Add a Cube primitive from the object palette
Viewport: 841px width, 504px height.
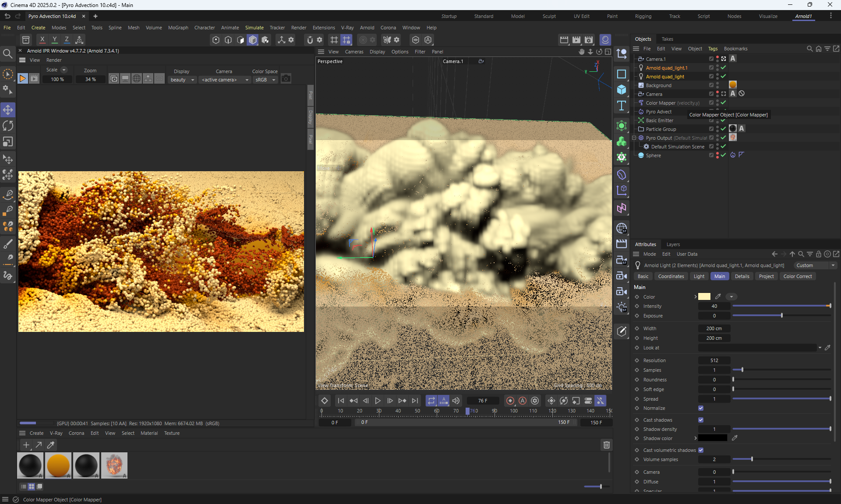[622, 90]
